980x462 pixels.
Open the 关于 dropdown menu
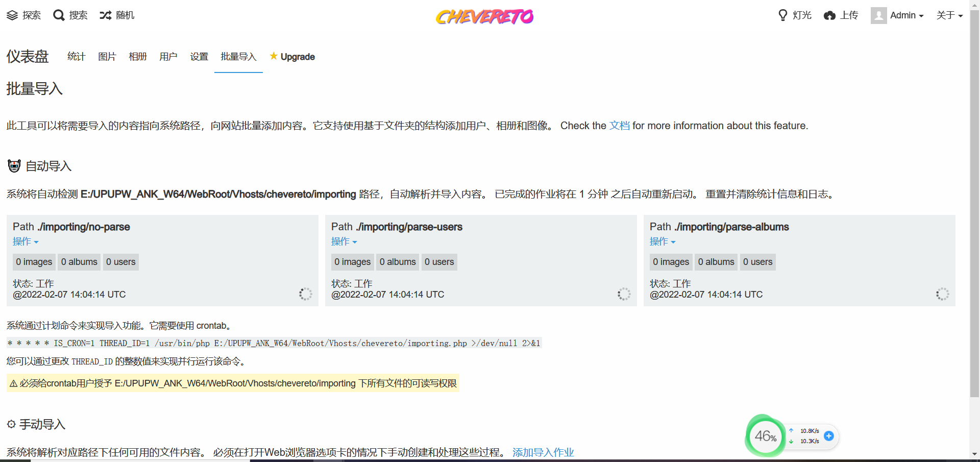pos(949,15)
